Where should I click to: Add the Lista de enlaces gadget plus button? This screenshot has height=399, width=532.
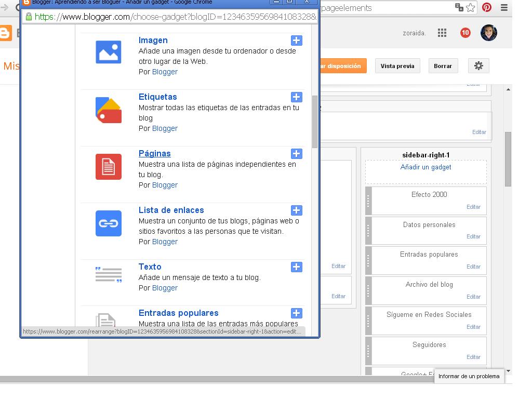(297, 210)
